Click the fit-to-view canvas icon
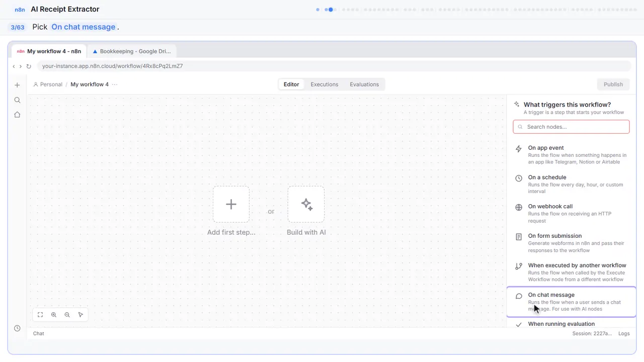The height and width of the screenshot is (362, 644). click(x=40, y=315)
